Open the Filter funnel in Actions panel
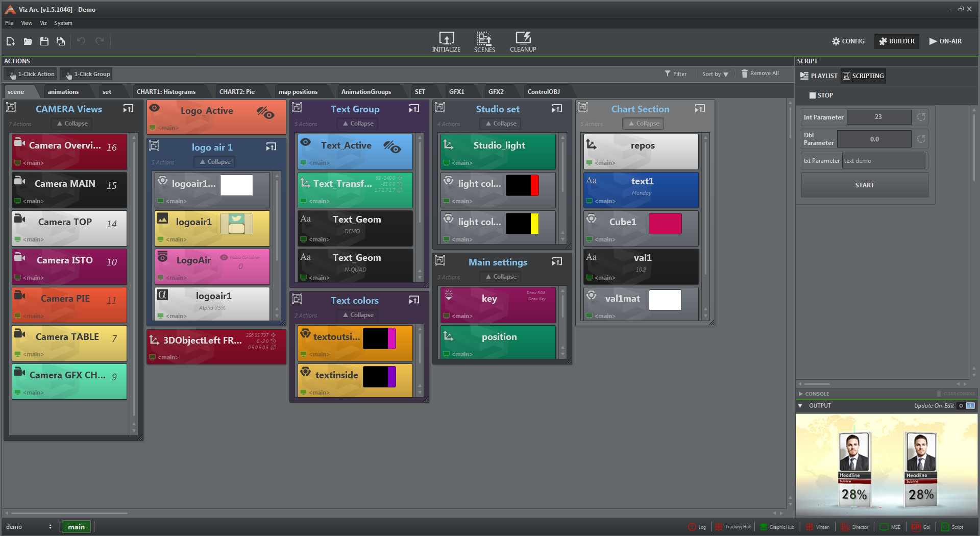The image size is (980, 536). (x=668, y=74)
